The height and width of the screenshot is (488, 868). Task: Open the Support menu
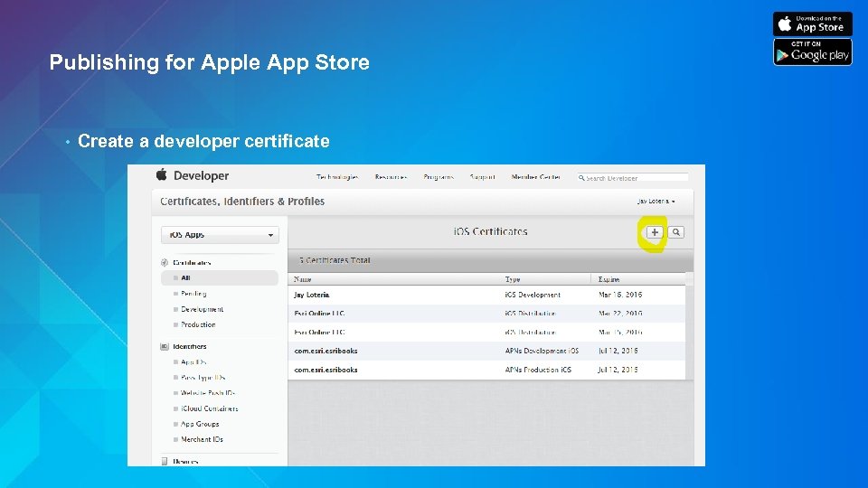pos(482,177)
